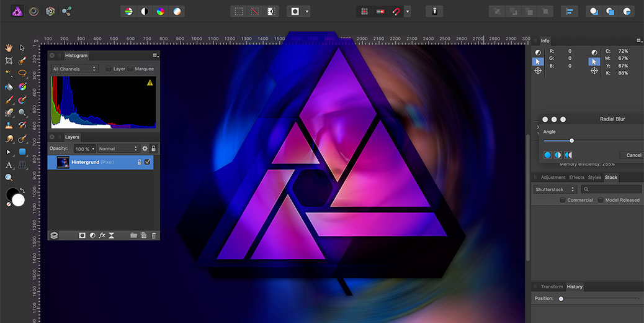Image resolution: width=644 pixels, height=323 pixels.
Task: Click the Radial Blur Angle slider
Action: (x=571, y=141)
